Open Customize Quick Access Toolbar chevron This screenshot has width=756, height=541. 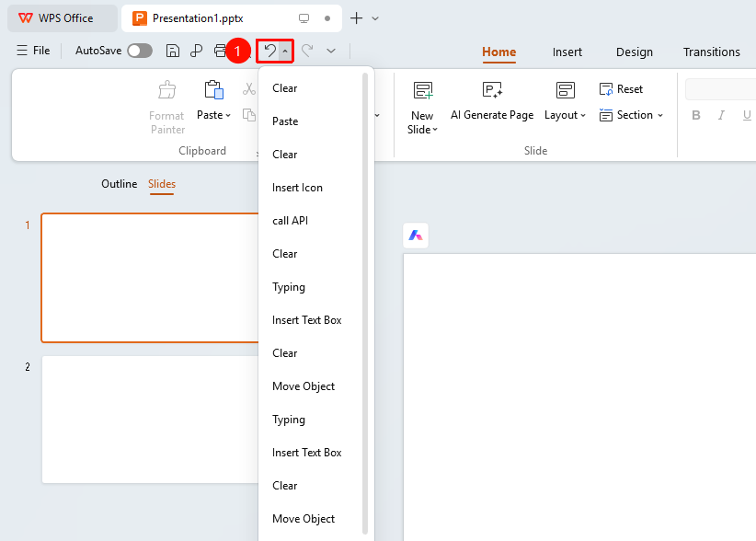click(x=331, y=51)
